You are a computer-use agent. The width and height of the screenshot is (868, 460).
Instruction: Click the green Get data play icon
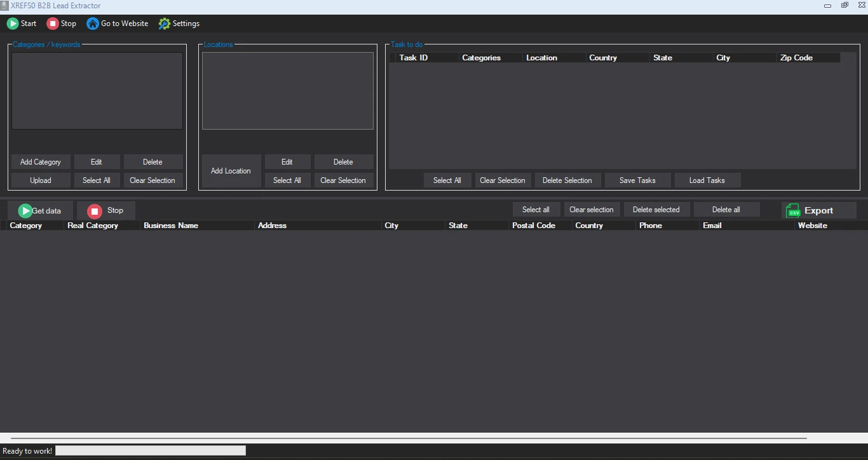25,211
